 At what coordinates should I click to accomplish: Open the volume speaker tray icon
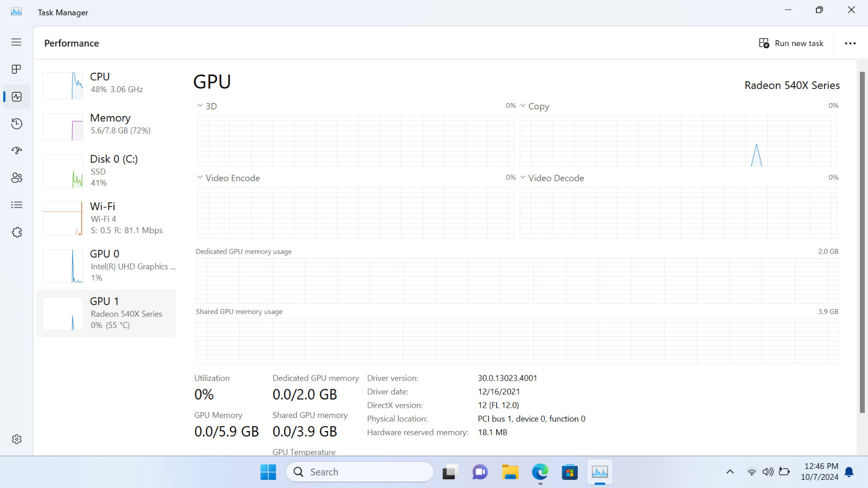(x=768, y=472)
